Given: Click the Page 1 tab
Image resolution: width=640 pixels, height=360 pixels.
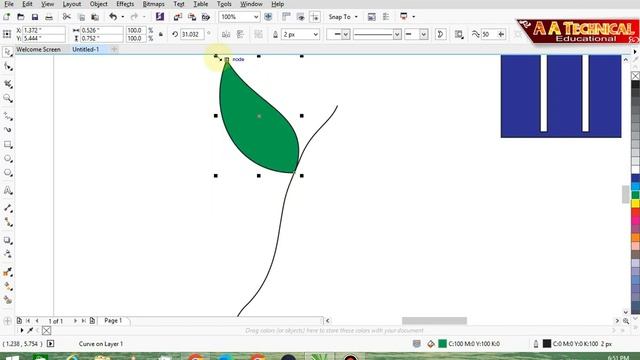Looking at the screenshot, I should 113,321.
